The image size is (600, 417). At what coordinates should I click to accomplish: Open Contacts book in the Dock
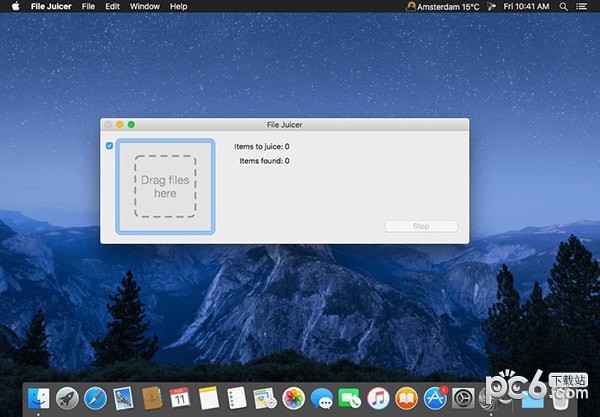pos(152,398)
